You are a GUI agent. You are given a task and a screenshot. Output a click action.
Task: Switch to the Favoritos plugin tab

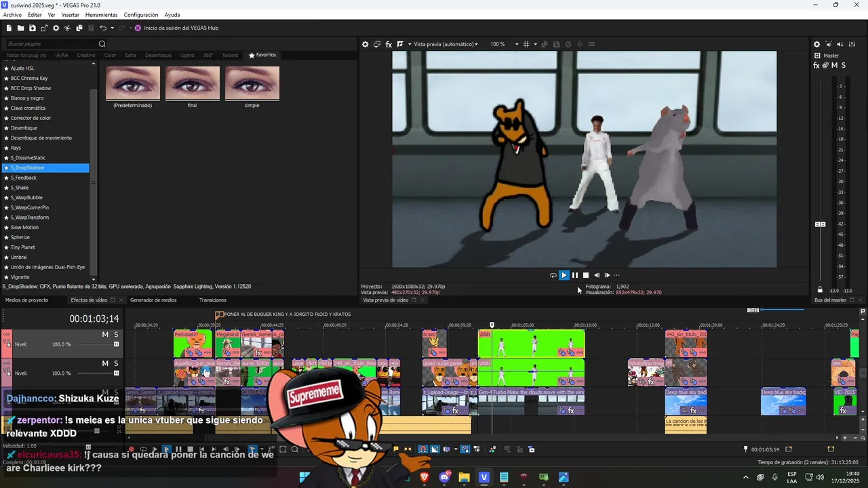[x=262, y=55]
